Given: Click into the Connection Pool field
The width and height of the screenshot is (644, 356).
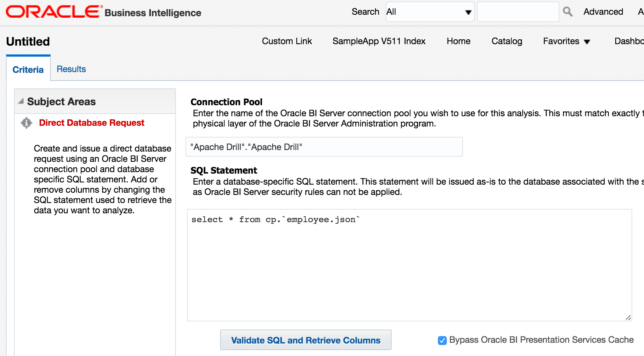Looking at the screenshot, I should tap(324, 147).
